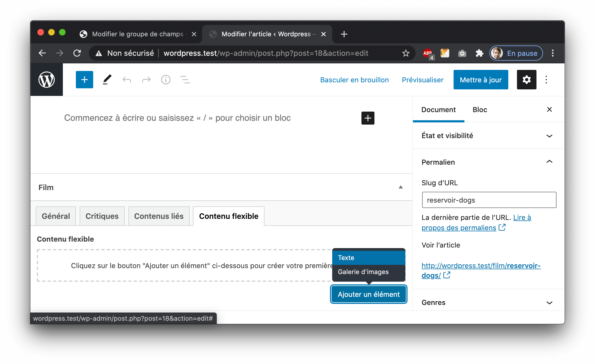Select Texte from the layout menu

[x=346, y=258]
